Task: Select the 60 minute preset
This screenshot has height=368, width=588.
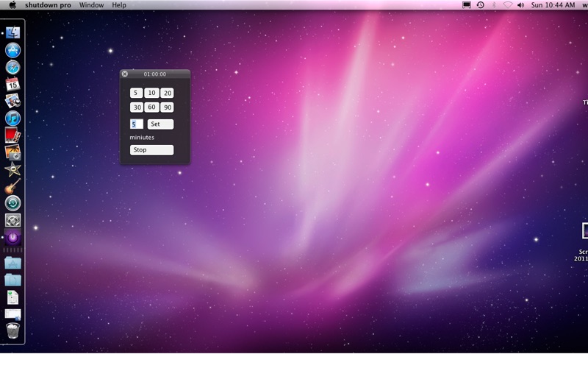Action: [x=151, y=107]
